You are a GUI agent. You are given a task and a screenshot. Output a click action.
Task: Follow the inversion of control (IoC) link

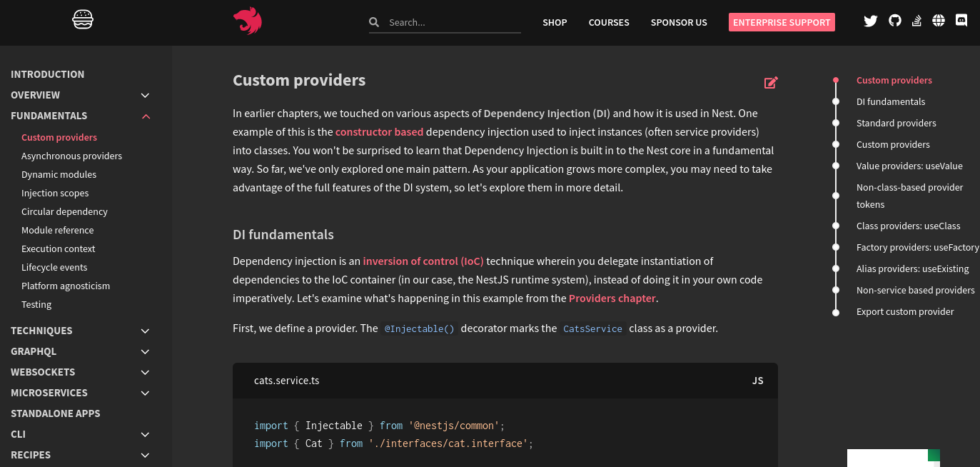tap(423, 261)
